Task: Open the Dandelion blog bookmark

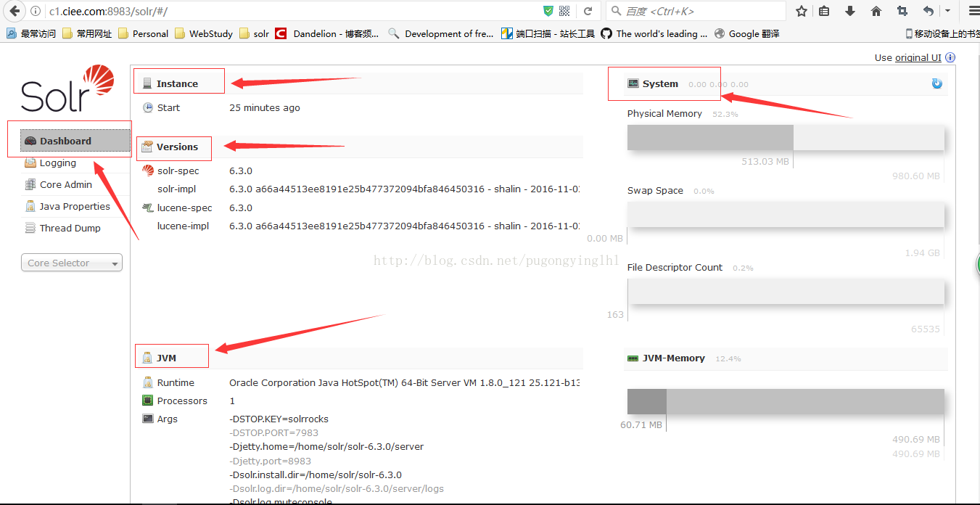Action: (328, 33)
